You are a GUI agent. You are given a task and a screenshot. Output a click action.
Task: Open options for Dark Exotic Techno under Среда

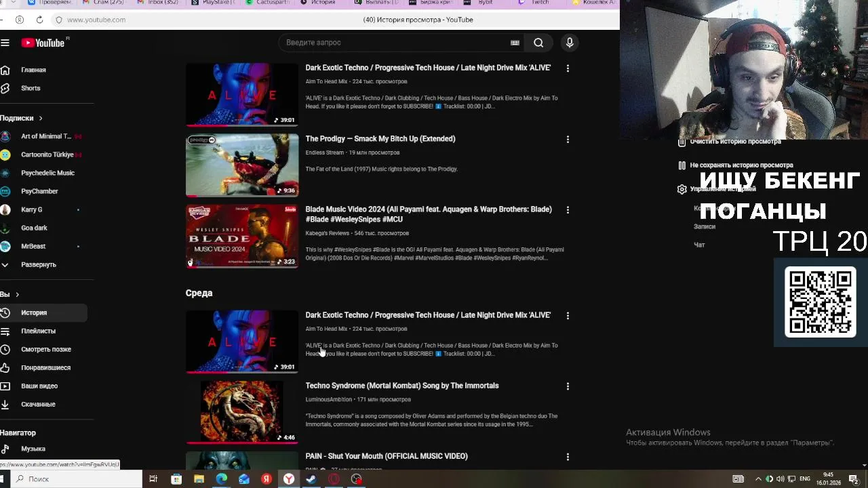tap(568, 316)
